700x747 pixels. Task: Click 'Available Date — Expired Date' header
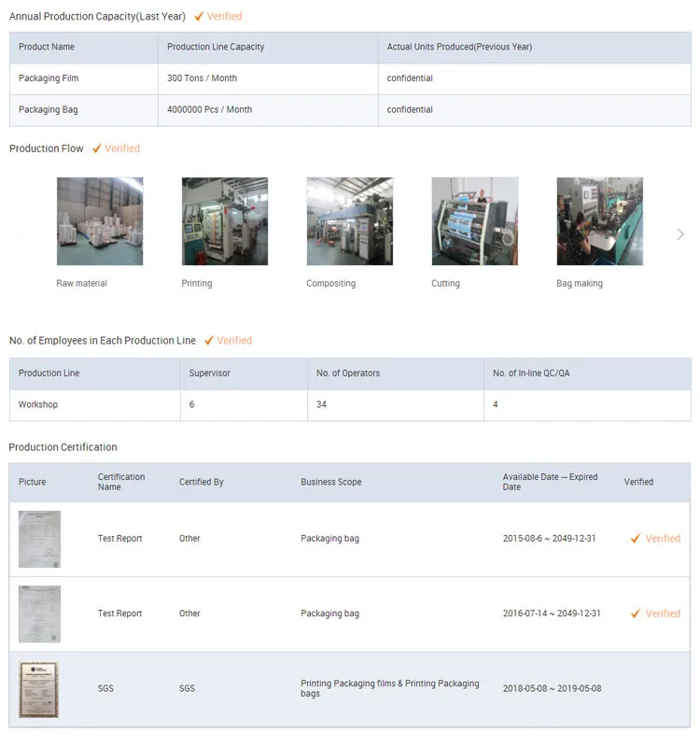[550, 482]
